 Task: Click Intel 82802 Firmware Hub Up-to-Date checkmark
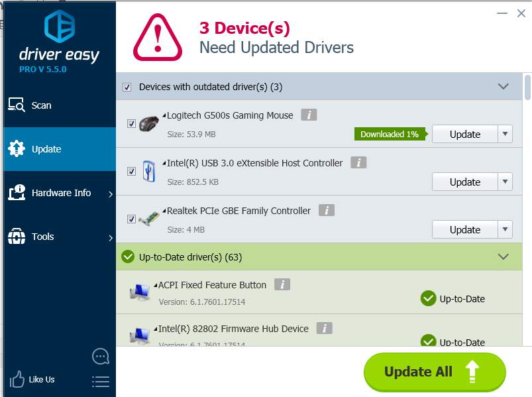[x=428, y=341]
